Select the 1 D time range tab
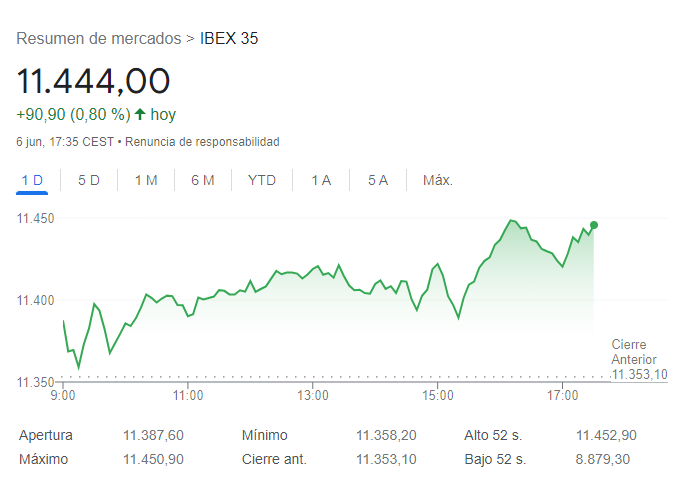The height and width of the screenshot is (480, 697). (x=33, y=180)
